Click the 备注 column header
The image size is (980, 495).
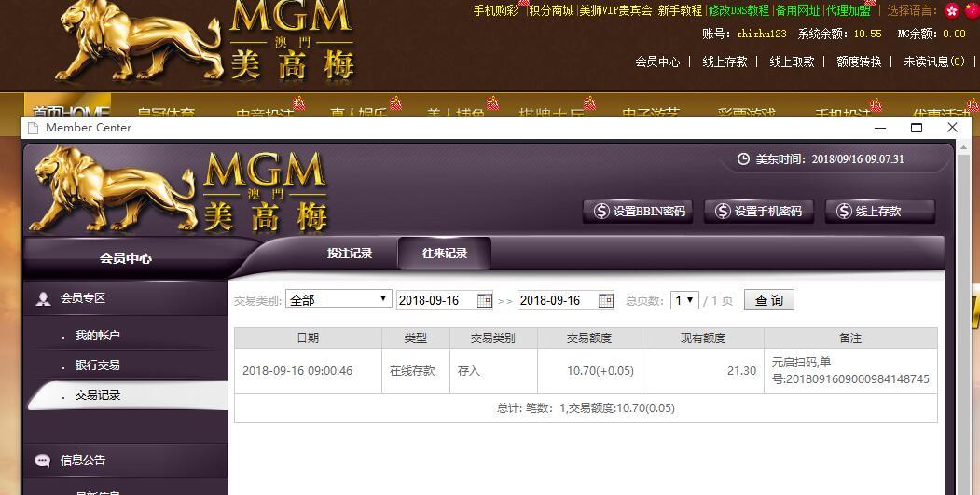click(x=850, y=338)
